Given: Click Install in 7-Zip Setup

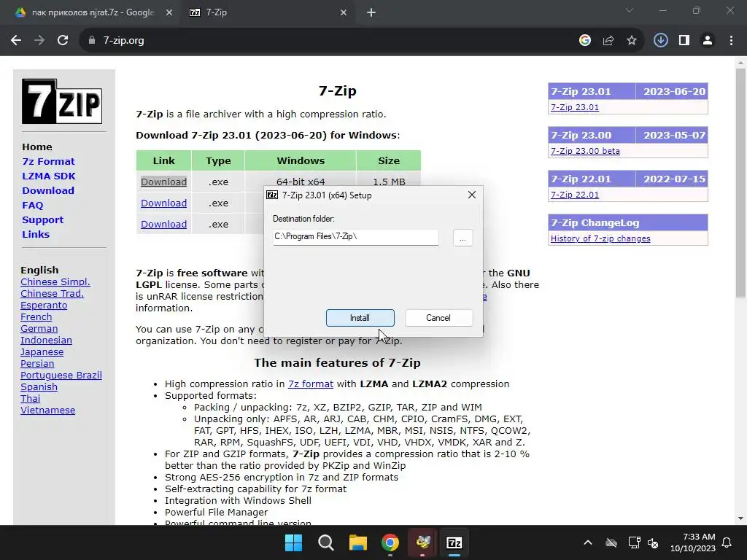Looking at the screenshot, I should tap(360, 318).
